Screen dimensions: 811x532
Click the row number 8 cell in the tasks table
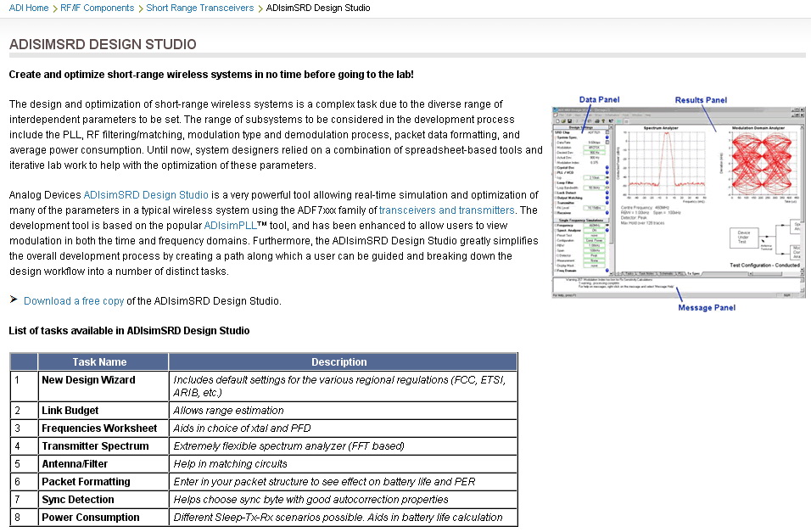[24, 518]
